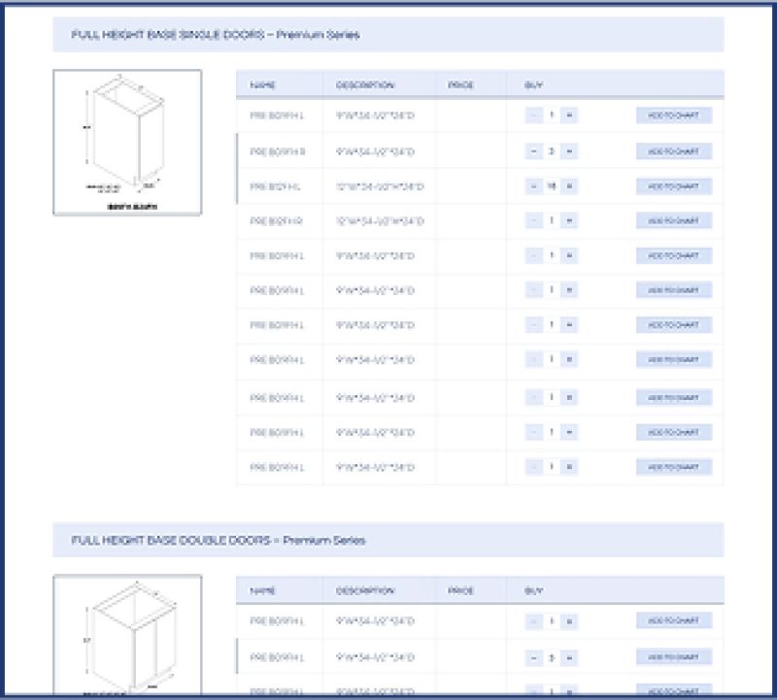The image size is (777, 700).
Task: Open the double door cabinet diagram thumbnail
Action: tap(127, 636)
